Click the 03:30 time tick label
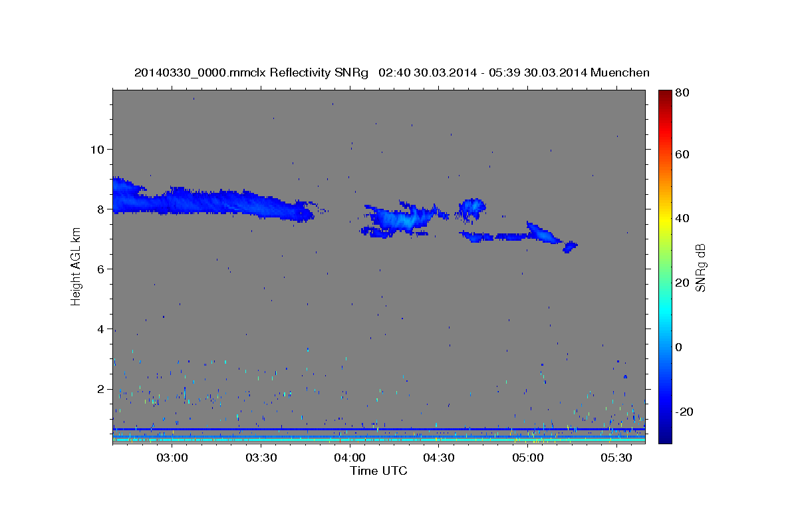798x532 pixels. pos(261,458)
